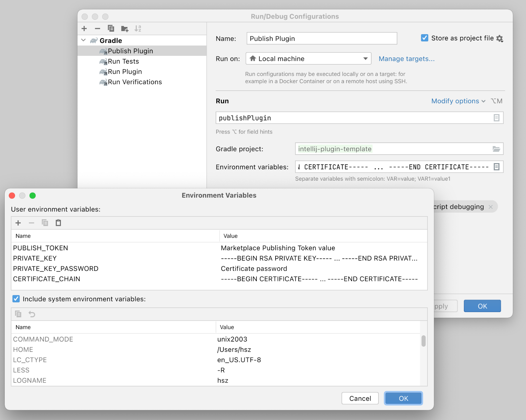Click Cancel in Environment Variables dialog

pyautogui.click(x=360, y=398)
